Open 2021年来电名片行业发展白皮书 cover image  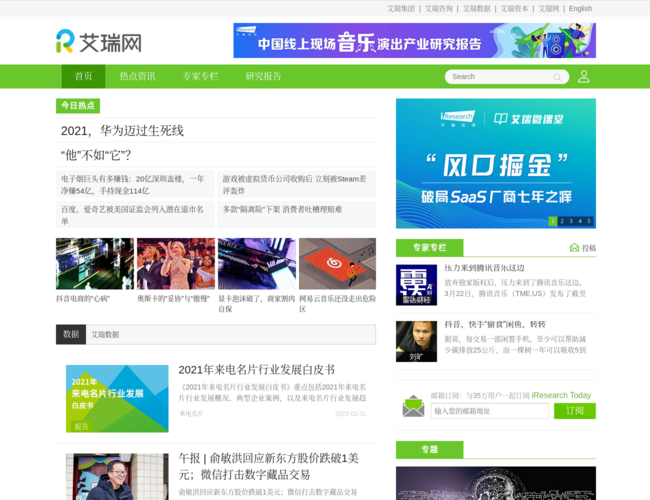[x=117, y=398]
